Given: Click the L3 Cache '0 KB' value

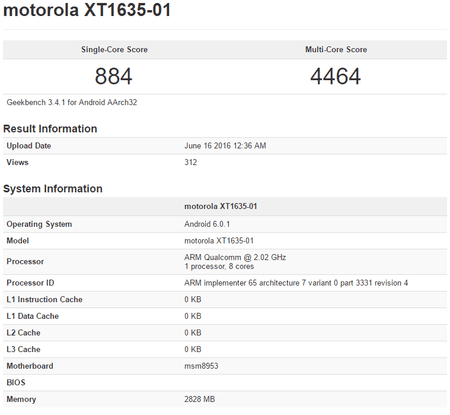Looking at the screenshot, I should click(x=193, y=349).
